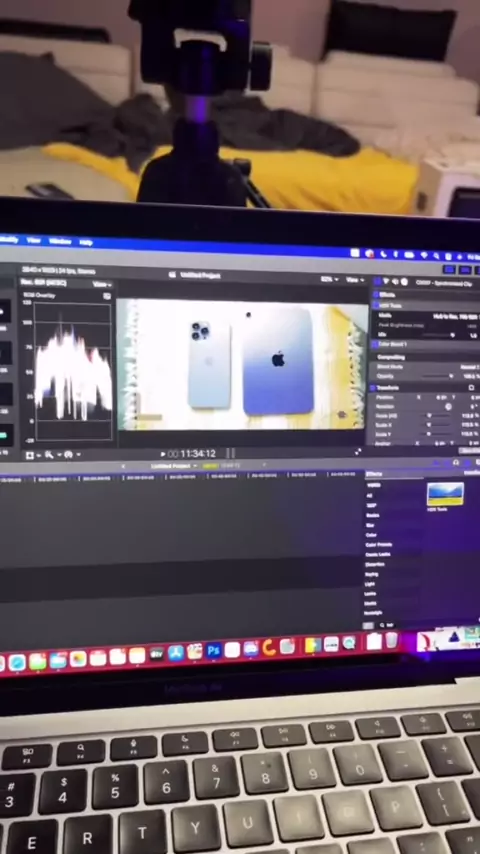Screen dimensions: 480x854
Task: Select the HDR Tools effect thumbnail
Action: (445, 493)
